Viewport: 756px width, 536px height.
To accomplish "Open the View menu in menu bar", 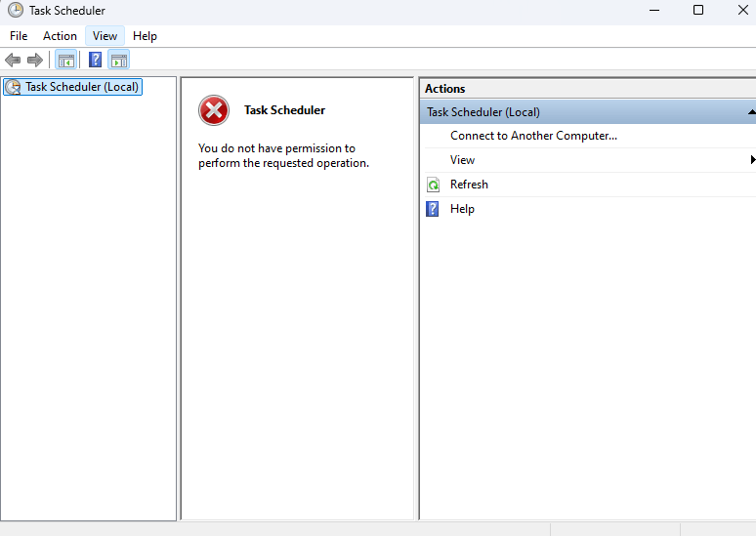I will [x=105, y=36].
